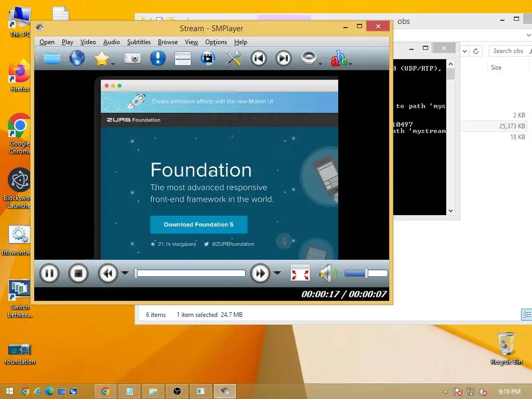Viewport: 532px width, 399px height.
Task: Click the Size column header in Explorer
Action: click(496, 67)
